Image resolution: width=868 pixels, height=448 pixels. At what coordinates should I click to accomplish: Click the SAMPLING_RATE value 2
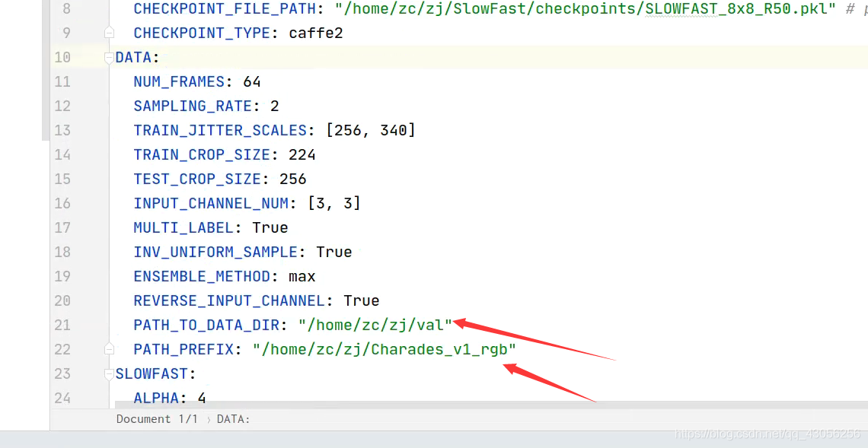point(275,106)
